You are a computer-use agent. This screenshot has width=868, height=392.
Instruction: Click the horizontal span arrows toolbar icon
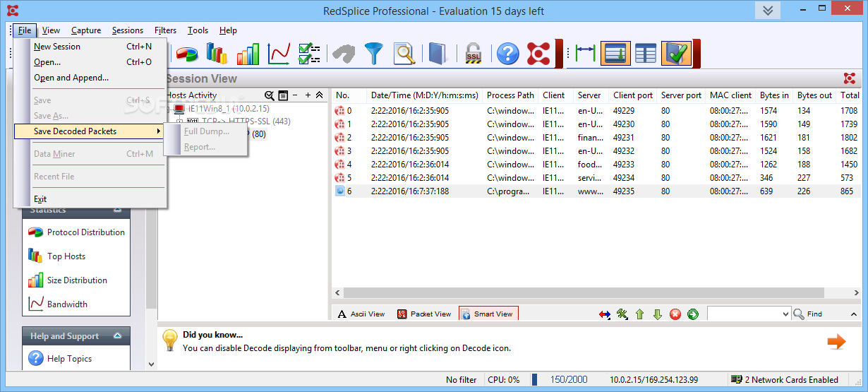coord(585,54)
